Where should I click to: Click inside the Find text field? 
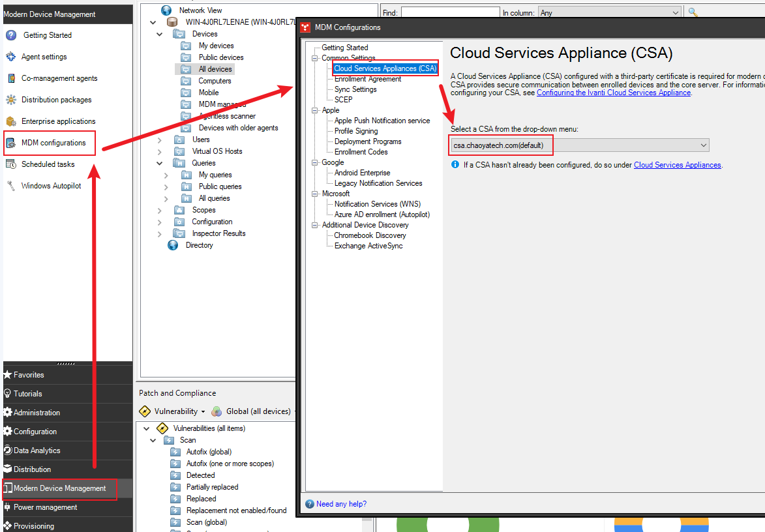(450, 12)
